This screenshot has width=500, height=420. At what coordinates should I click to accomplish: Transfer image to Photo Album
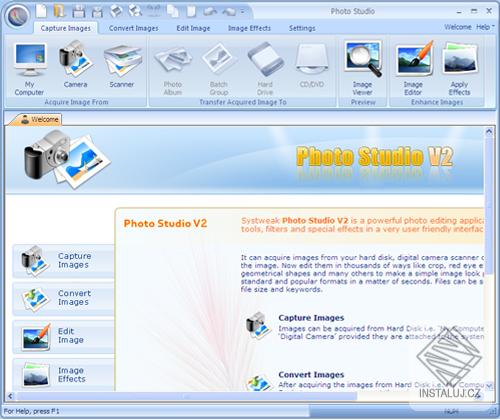(173, 70)
